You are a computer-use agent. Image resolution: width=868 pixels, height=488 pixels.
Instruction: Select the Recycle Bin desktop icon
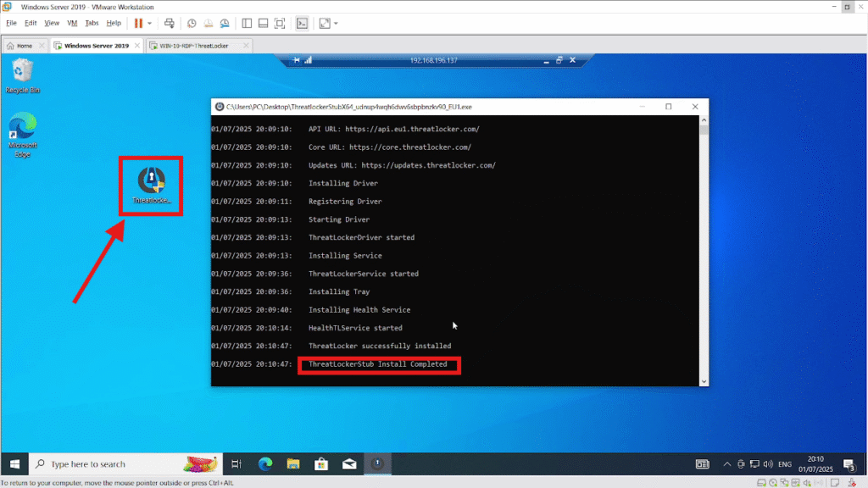click(22, 76)
